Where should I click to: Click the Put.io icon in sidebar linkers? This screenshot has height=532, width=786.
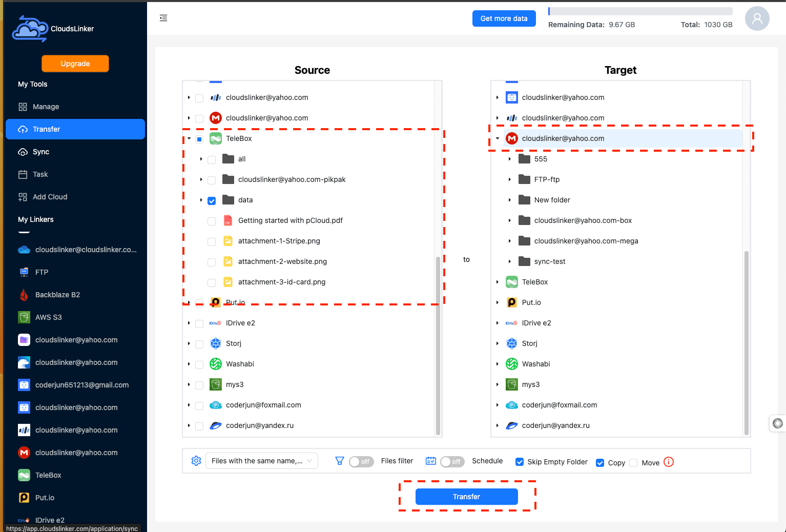(x=24, y=498)
